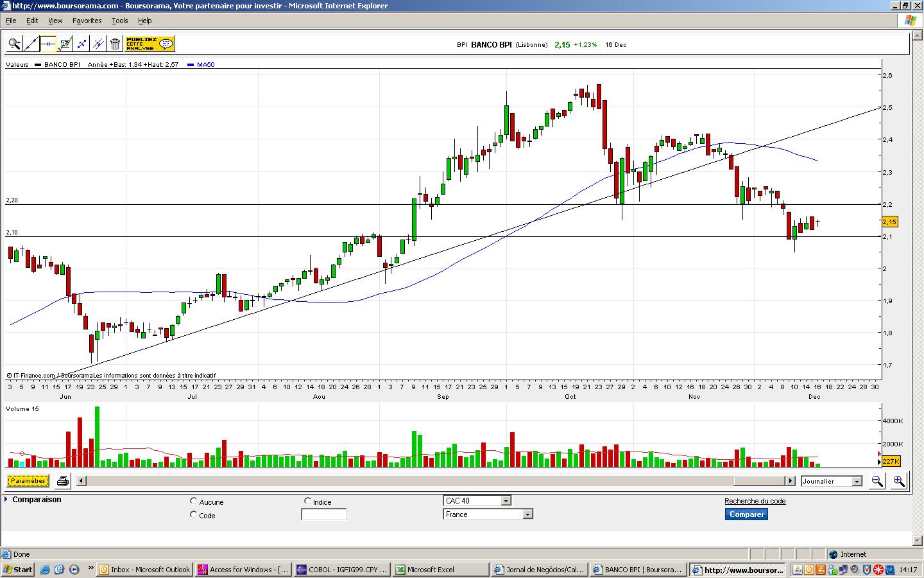Click the vertical scrollbar up arrow
Image resolution: width=924 pixels, height=578 pixels.
[917, 35]
